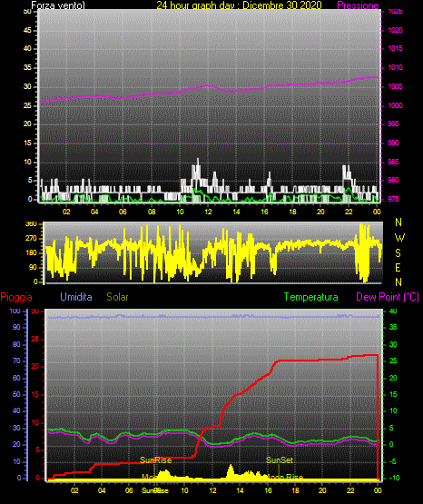423x504 pixels.
Task: Click 20 on the red rain axis
Action: tap(35, 367)
